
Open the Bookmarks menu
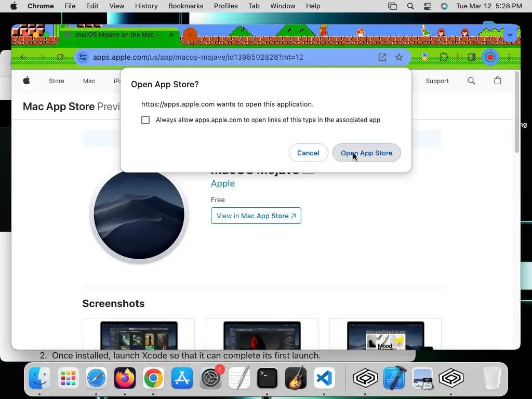pyautogui.click(x=185, y=6)
